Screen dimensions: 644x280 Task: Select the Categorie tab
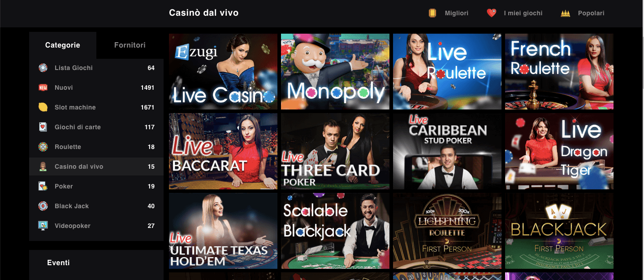63,45
